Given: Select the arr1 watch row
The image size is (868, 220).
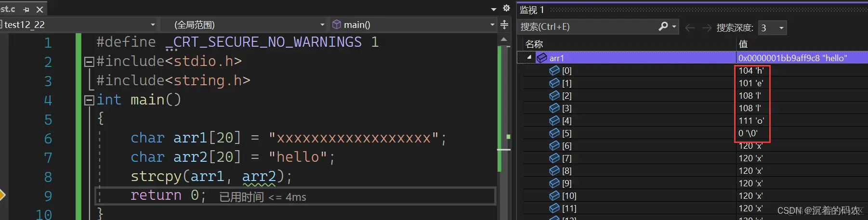Looking at the screenshot, I should (692, 58).
